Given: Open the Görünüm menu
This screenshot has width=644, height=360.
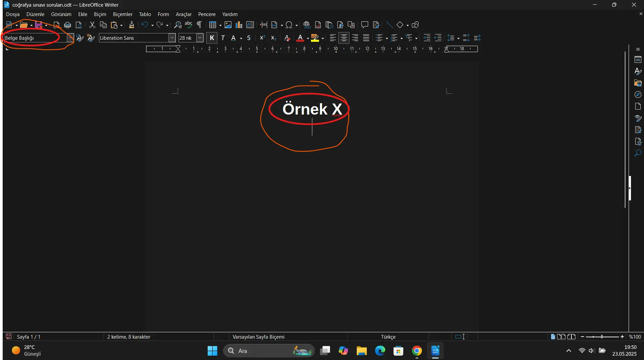Looking at the screenshot, I should (61, 14).
